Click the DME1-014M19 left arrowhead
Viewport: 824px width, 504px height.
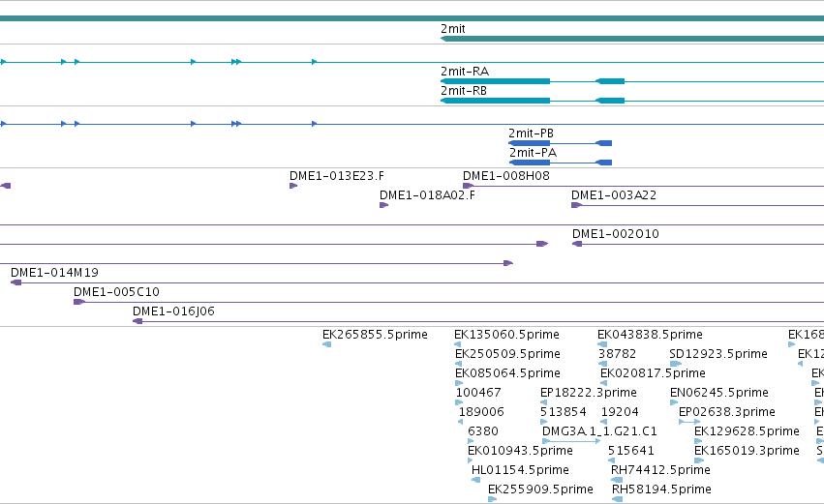click(x=15, y=282)
